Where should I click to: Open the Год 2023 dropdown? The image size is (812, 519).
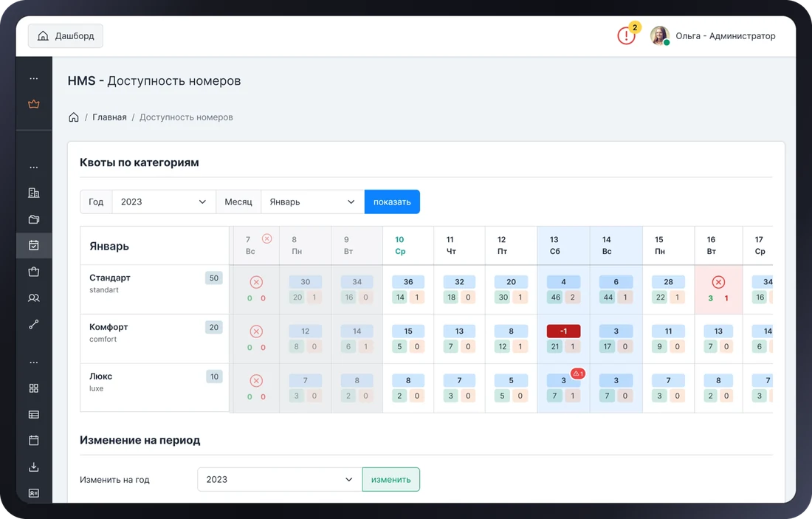164,202
